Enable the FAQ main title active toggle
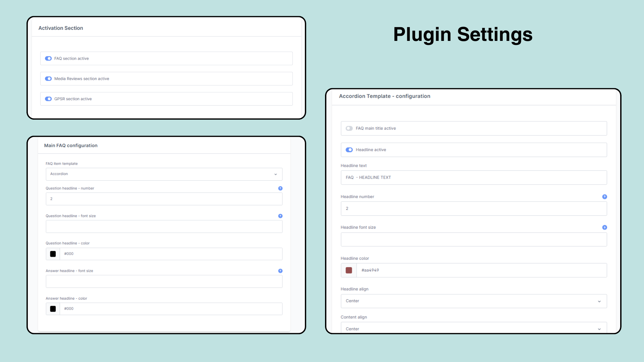 350,128
